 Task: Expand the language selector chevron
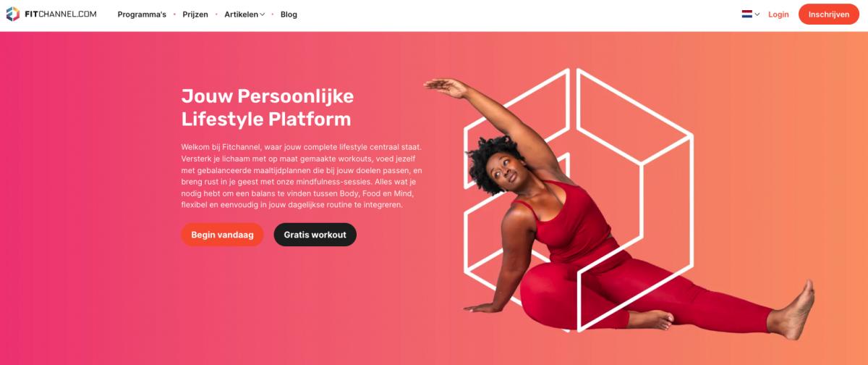tap(757, 14)
